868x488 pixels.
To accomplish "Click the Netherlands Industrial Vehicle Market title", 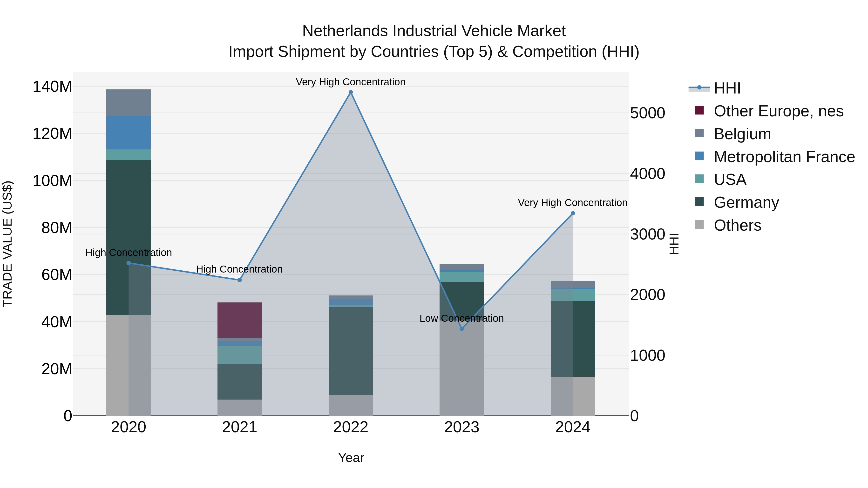I will [x=434, y=31].
